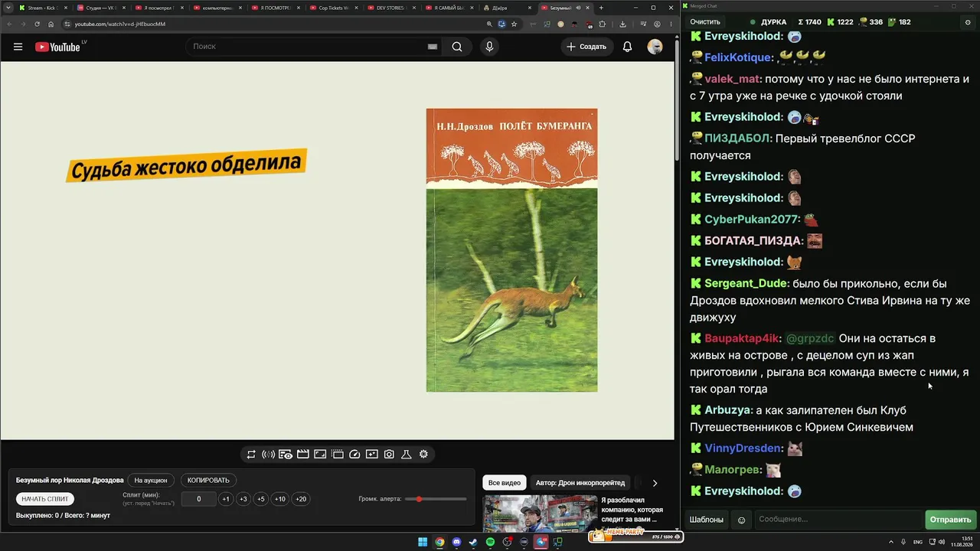This screenshot has width=980, height=551.
Task: Open Chrome from the taskbar
Action: pyautogui.click(x=439, y=542)
